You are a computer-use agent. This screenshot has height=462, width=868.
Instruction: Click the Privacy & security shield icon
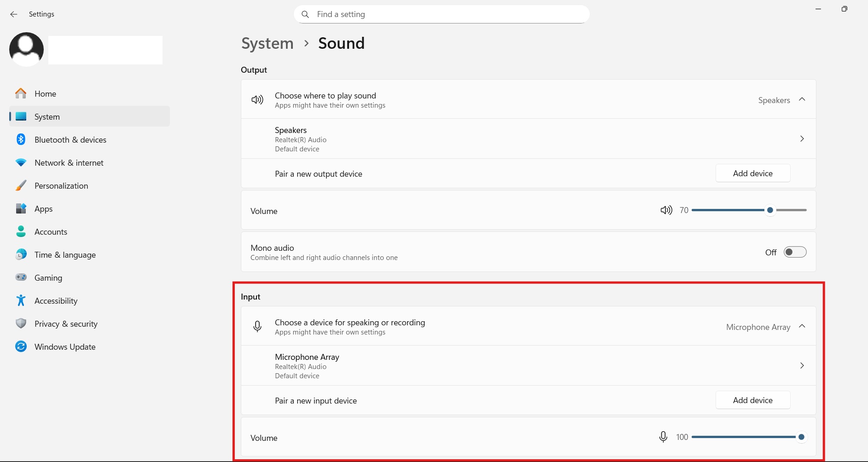point(21,323)
